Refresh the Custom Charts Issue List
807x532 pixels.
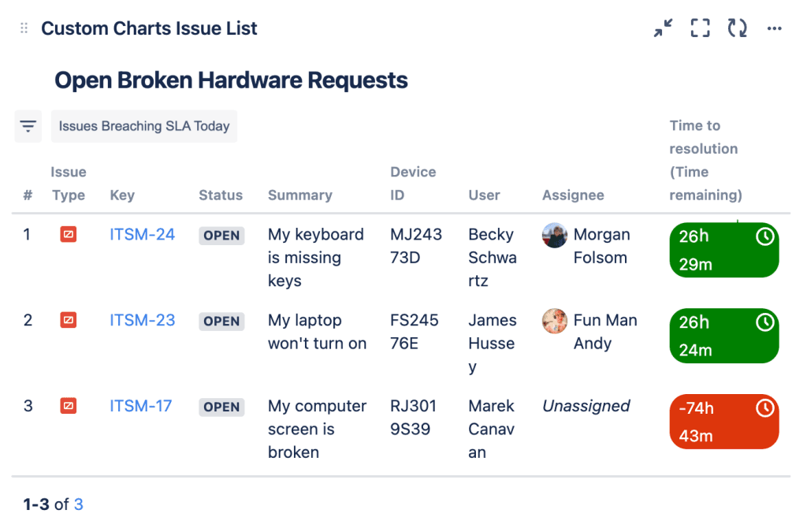[737, 28]
